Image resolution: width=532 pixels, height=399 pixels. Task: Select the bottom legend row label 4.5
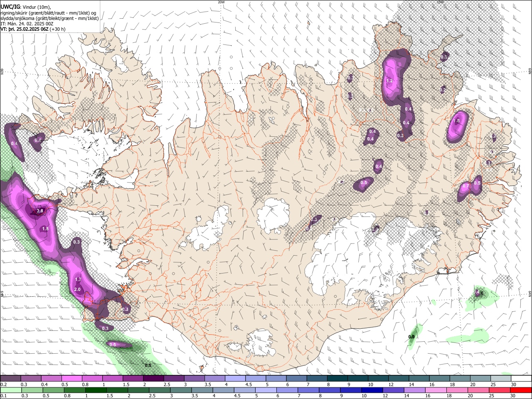coord(237,396)
